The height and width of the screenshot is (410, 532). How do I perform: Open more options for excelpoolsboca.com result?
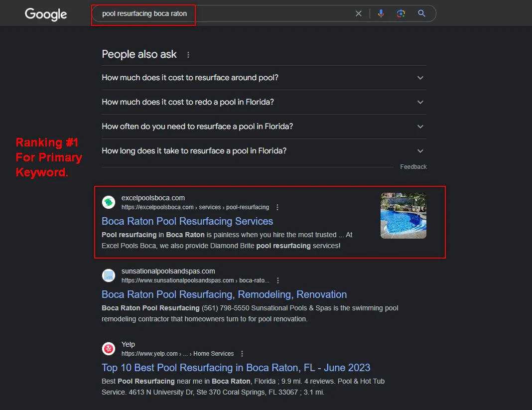(x=277, y=207)
